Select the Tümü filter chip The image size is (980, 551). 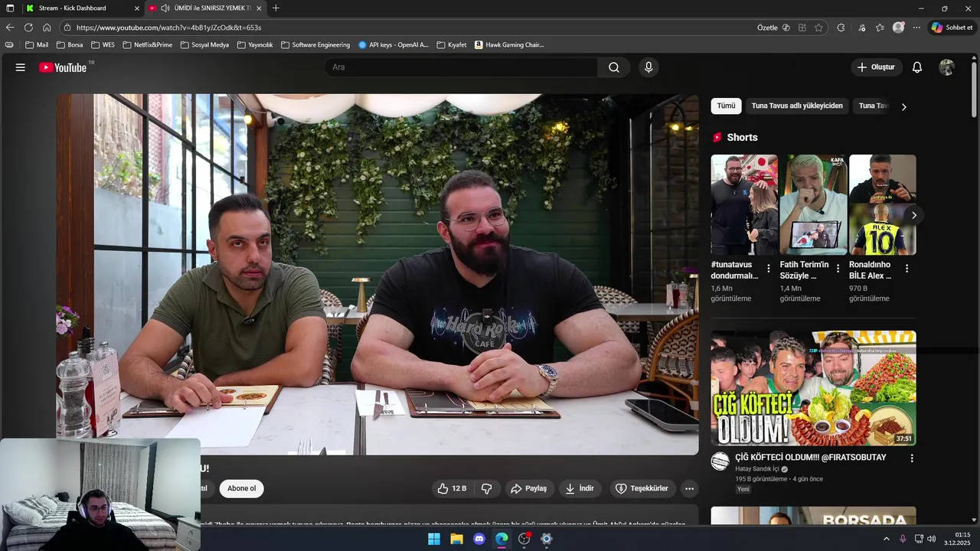(726, 106)
